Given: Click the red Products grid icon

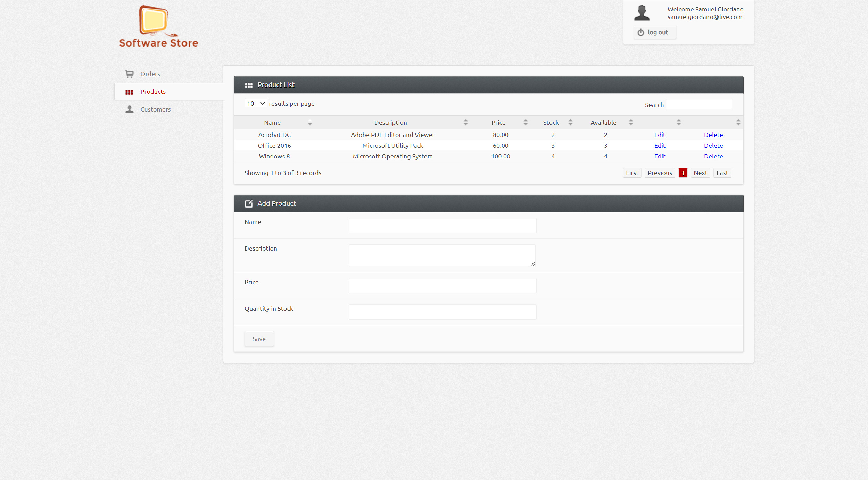Looking at the screenshot, I should click(x=129, y=92).
